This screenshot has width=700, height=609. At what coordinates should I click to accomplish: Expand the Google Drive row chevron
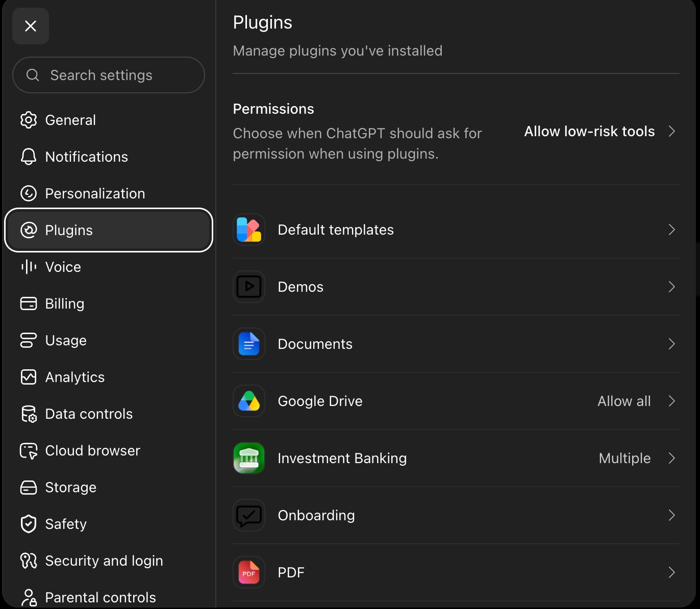(672, 401)
